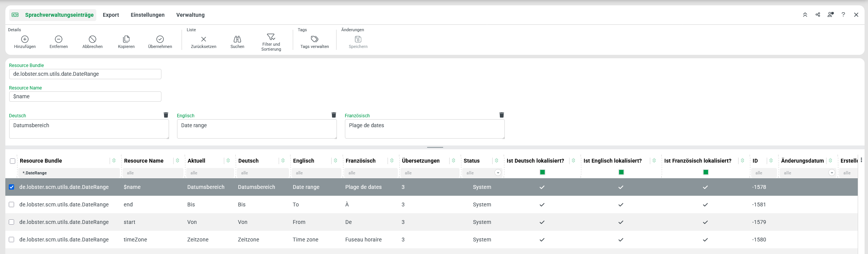Focus the Deutsch translation text area
This screenshot has width=868, height=254.
(89, 129)
